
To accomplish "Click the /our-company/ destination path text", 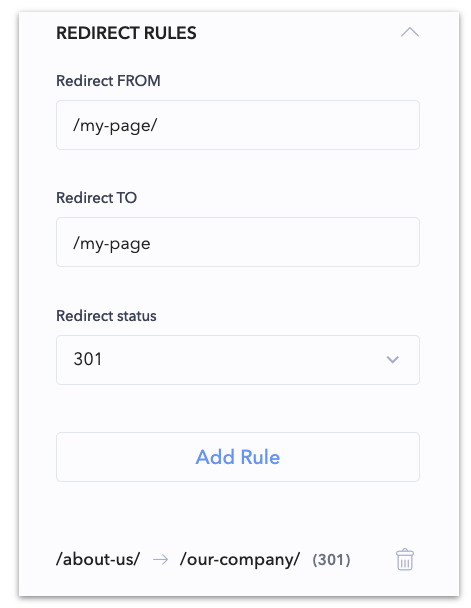I will [x=240, y=560].
